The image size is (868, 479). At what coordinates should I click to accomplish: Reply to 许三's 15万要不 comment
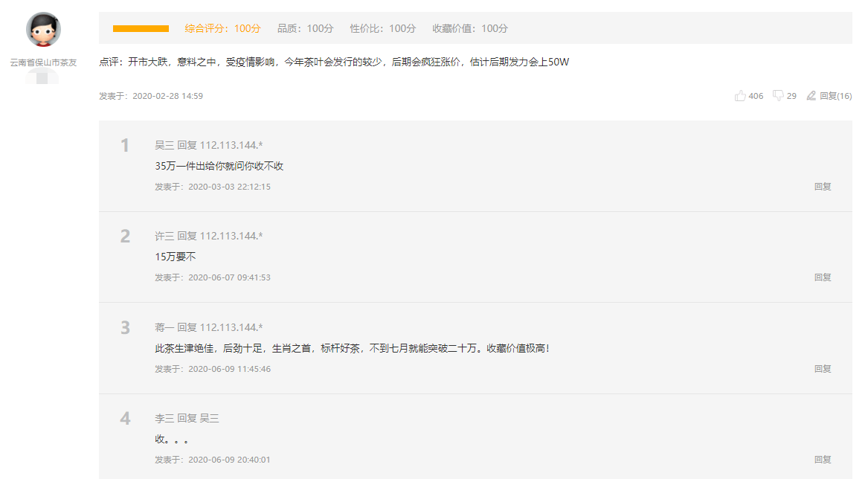click(x=822, y=277)
